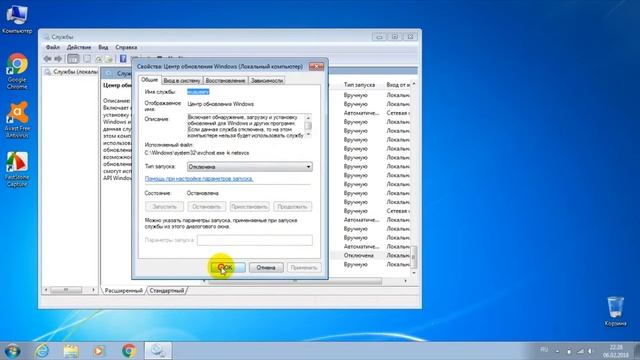Image resolution: width=640 pixels, height=360 pixels.
Task: Click the Windows Start button
Action: tap(12, 351)
